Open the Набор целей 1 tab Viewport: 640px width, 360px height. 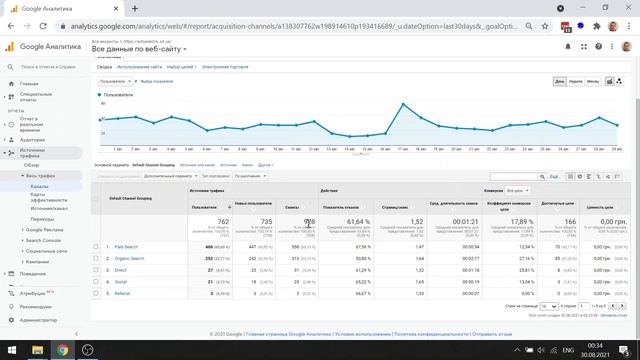(182, 67)
